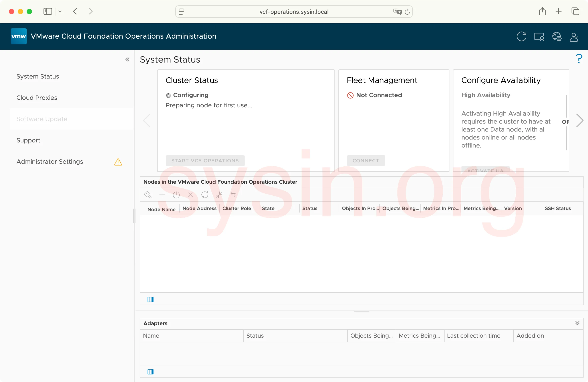The height and width of the screenshot is (382, 588).
Task: Toggle column chooser for Adapters table
Action: (151, 371)
